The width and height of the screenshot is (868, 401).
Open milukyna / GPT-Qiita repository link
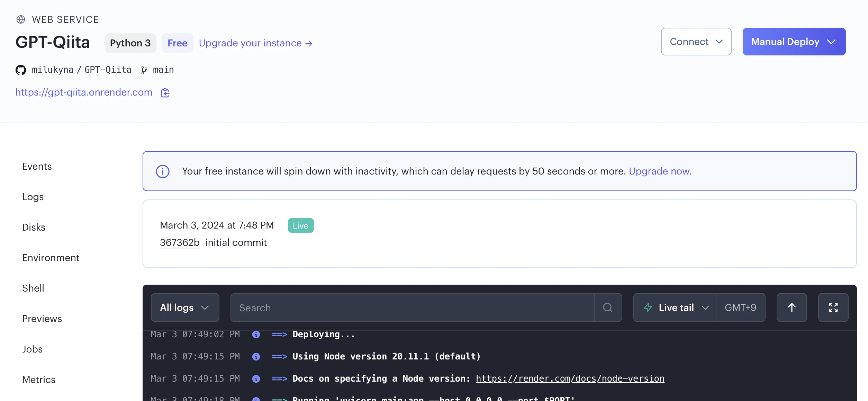click(82, 70)
